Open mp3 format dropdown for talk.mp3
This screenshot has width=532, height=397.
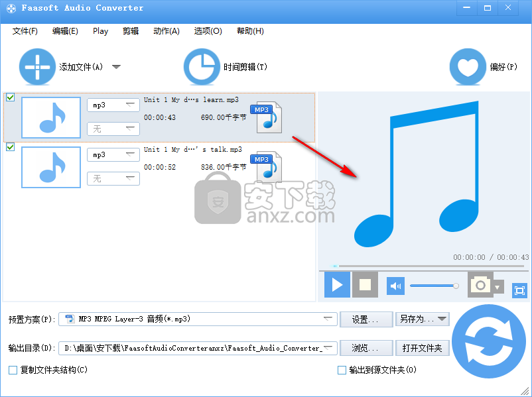click(x=113, y=154)
